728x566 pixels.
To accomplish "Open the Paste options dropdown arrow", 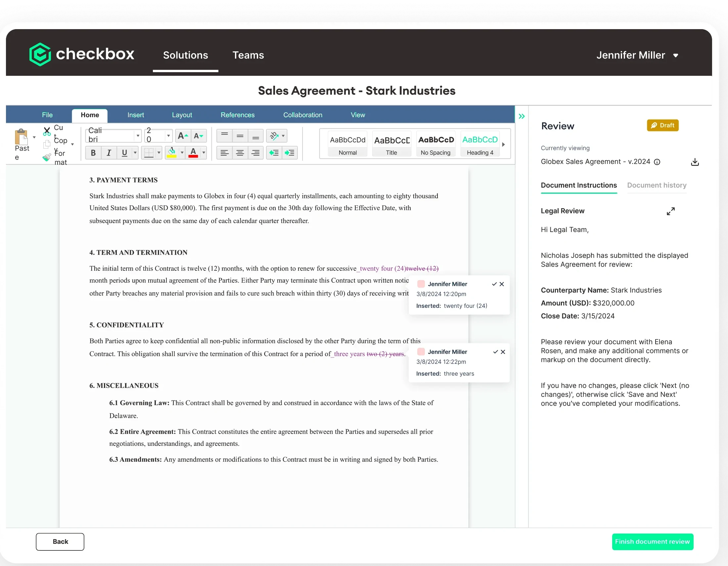I will (x=34, y=137).
